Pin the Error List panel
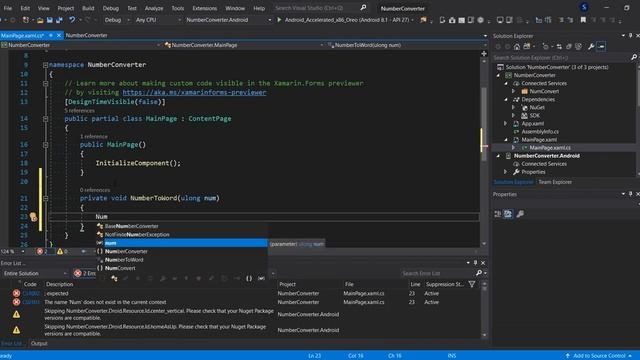Image resolution: width=640 pixels, height=360 pixels. (475, 263)
